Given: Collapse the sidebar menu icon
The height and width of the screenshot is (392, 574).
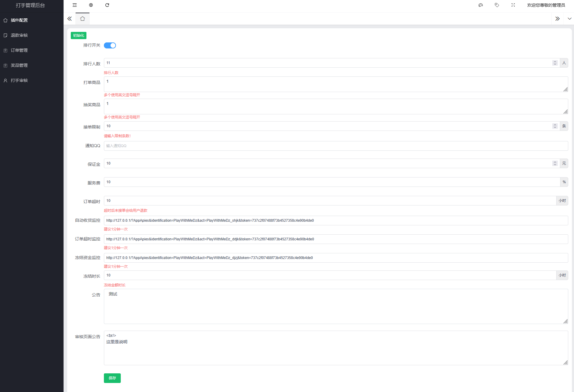Looking at the screenshot, I should 75,5.
